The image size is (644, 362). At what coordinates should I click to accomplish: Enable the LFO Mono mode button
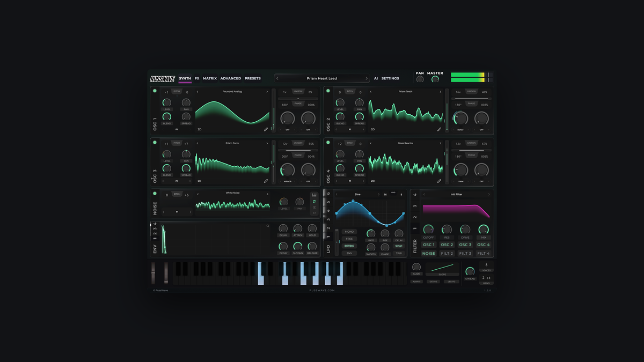(x=349, y=232)
